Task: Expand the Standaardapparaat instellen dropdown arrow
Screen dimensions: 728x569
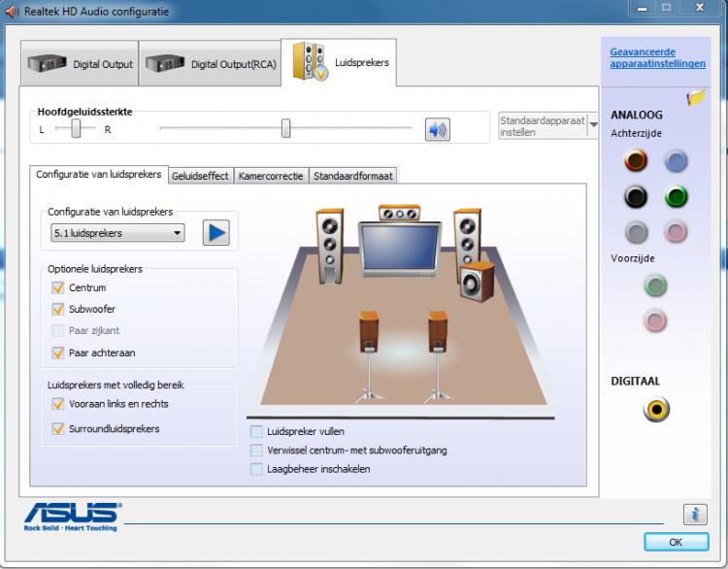Action: point(593,125)
